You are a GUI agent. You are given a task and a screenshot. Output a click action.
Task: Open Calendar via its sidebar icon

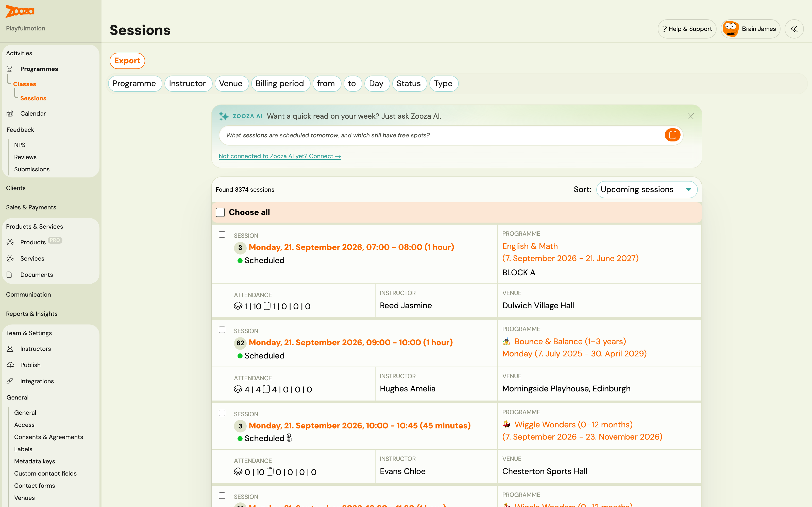click(x=10, y=114)
